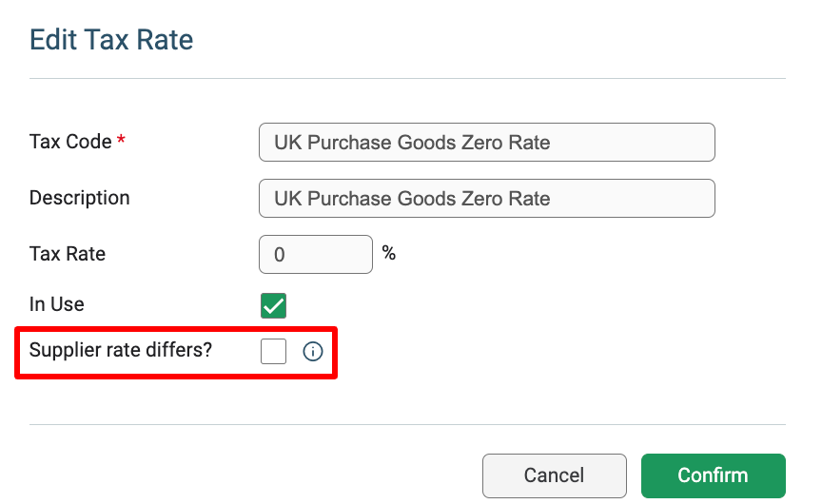
Task: Click into the Tax Rate percentage field
Action: pos(316,254)
